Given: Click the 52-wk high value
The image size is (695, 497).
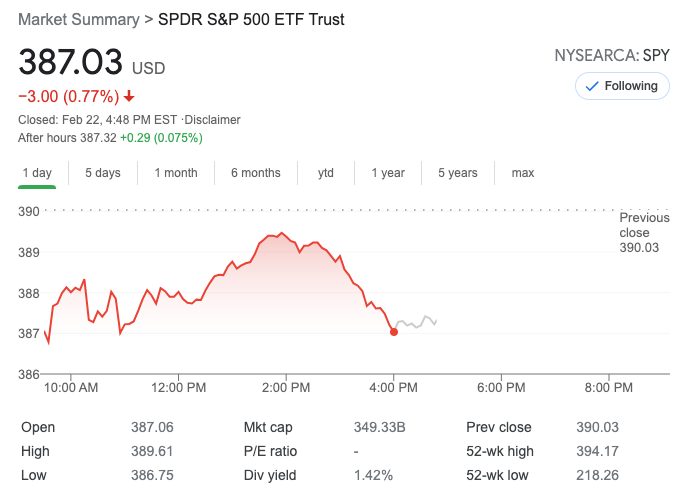Looking at the screenshot, I should coord(597,451).
